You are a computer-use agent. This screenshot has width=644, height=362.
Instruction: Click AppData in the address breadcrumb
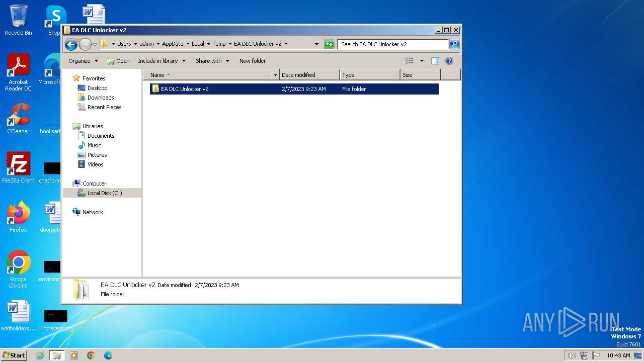point(173,44)
